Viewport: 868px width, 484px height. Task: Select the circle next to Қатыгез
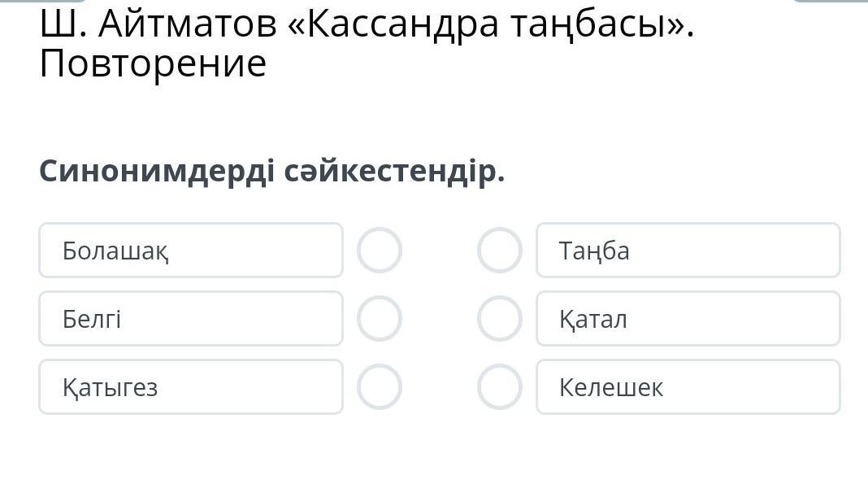tap(380, 387)
